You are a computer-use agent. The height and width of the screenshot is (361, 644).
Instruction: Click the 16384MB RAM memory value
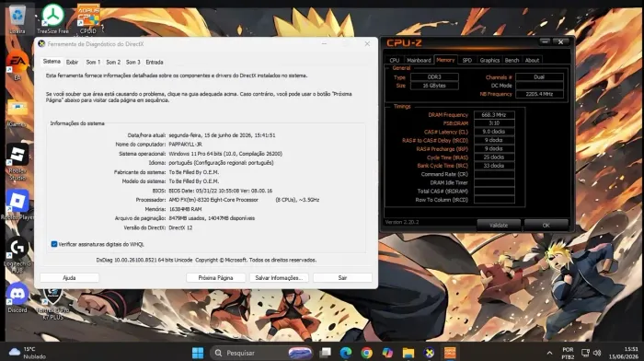pyautogui.click(x=185, y=209)
